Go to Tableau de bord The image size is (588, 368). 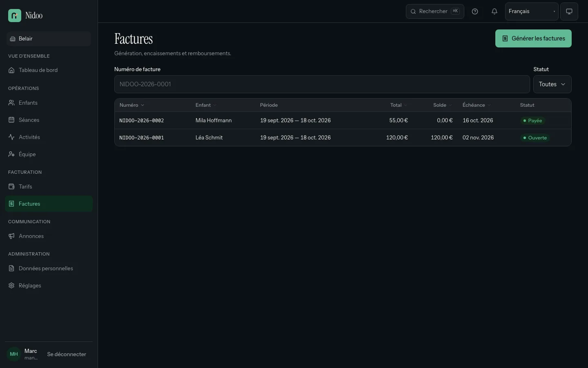(49, 70)
